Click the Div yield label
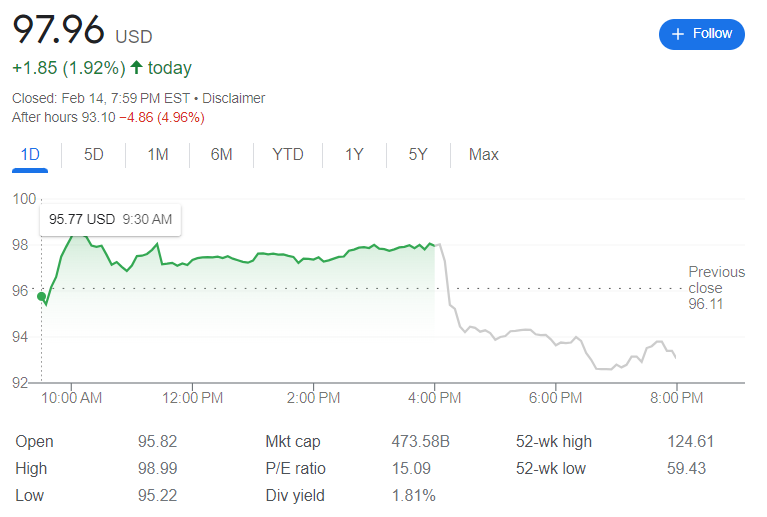767x517 pixels. pos(294,496)
